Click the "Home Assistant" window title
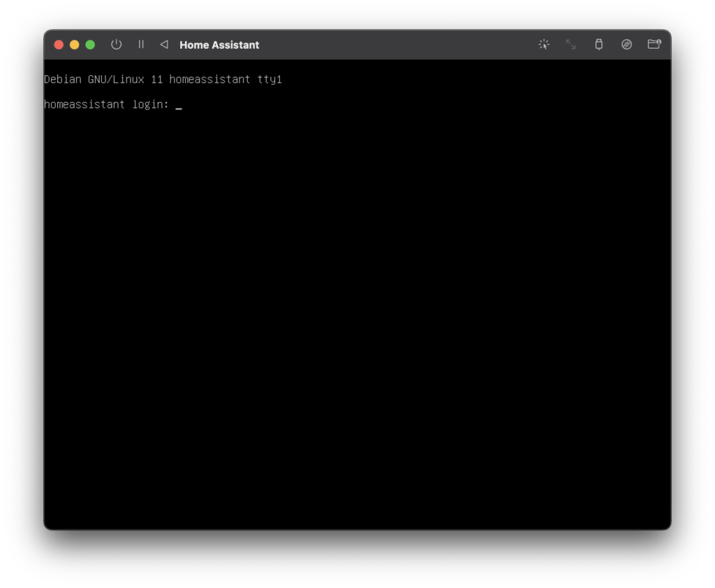The width and height of the screenshot is (715, 588). (219, 45)
